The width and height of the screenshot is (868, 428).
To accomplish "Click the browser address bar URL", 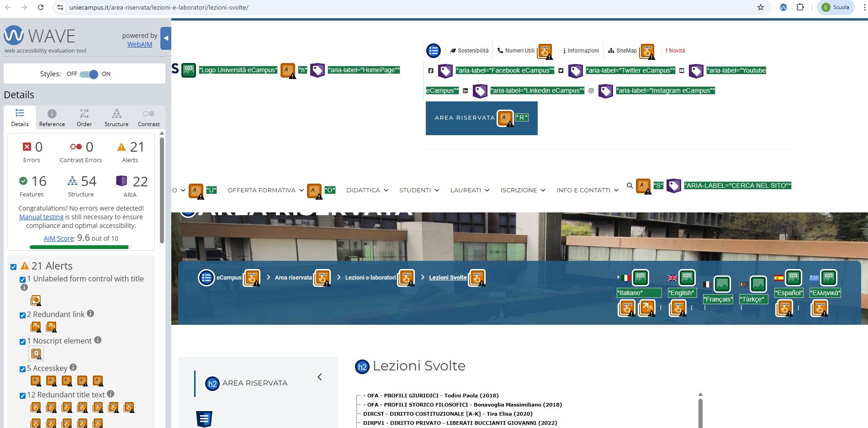I will [159, 7].
